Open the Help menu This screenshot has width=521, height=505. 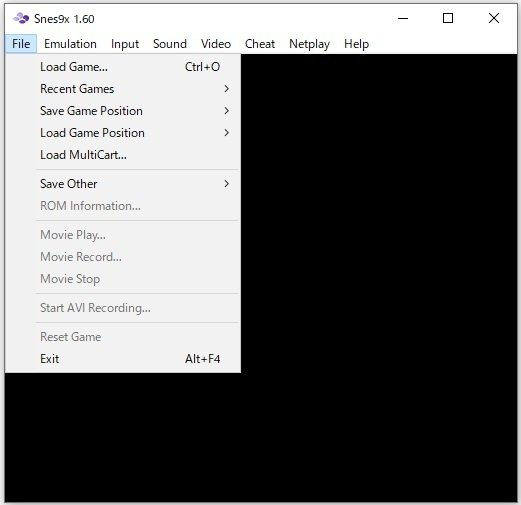coord(357,44)
